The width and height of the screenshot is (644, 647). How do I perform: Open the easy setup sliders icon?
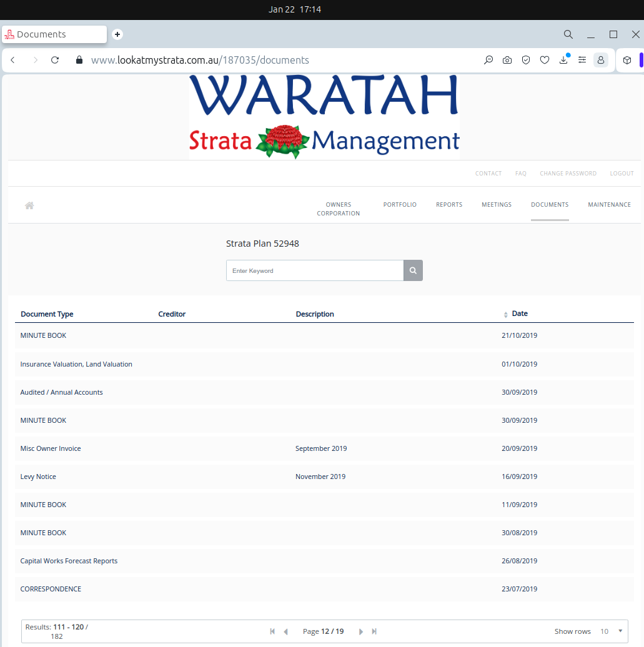582,60
